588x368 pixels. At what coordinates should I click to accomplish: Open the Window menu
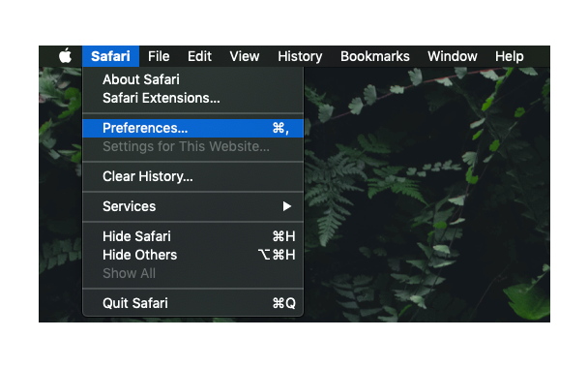(453, 56)
